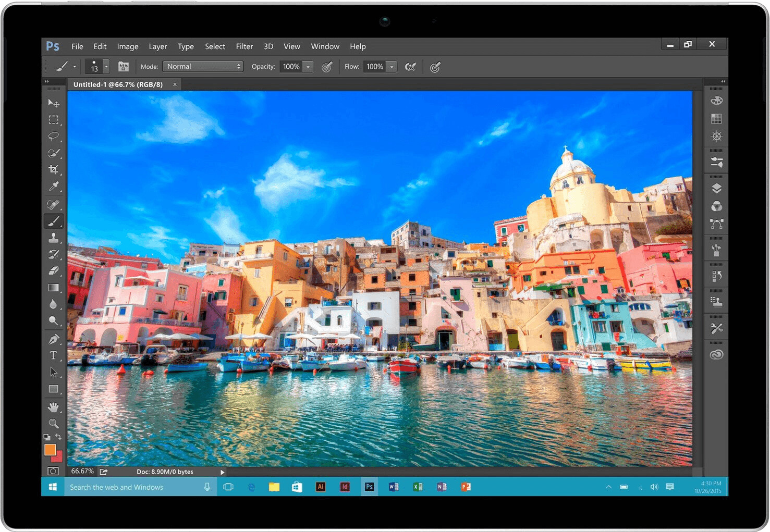This screenshot has height=532, width=770.
Task: Enable airbrush-style build-up effects
Action: [410, 67]
